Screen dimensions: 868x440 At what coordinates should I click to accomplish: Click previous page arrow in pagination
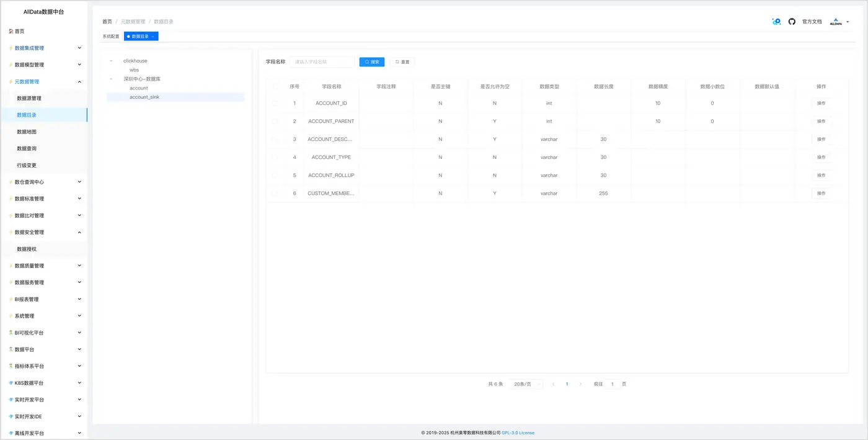click(553, 384)
